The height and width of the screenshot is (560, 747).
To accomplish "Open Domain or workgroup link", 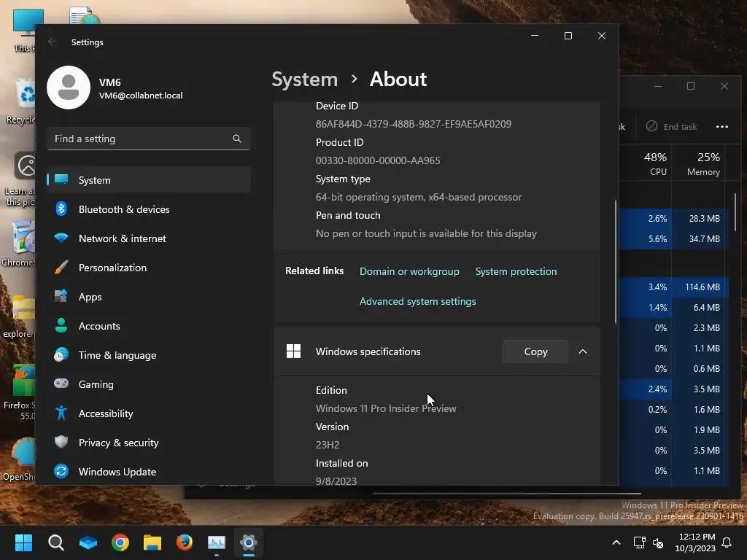I will pyautogui.click(x=409, y=271).
